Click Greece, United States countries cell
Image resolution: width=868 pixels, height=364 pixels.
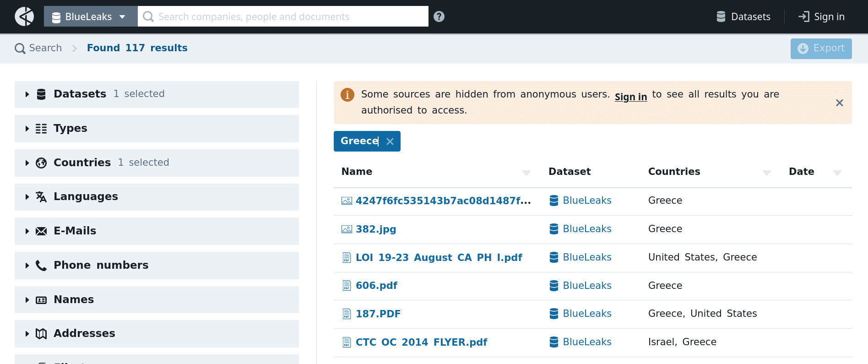pos(702,314)
